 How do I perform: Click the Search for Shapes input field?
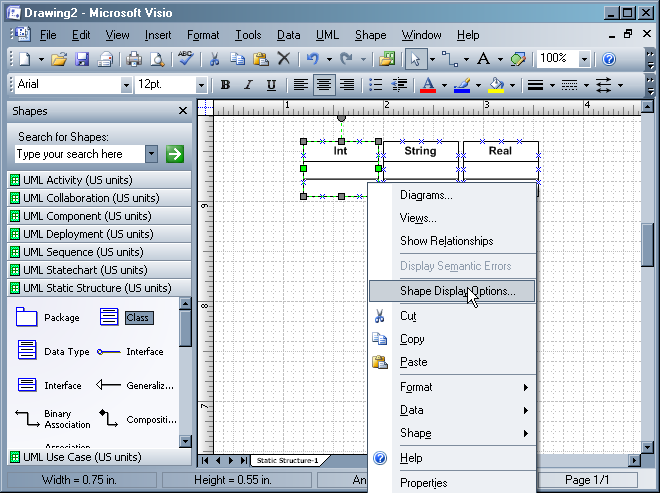pos(78,154)
